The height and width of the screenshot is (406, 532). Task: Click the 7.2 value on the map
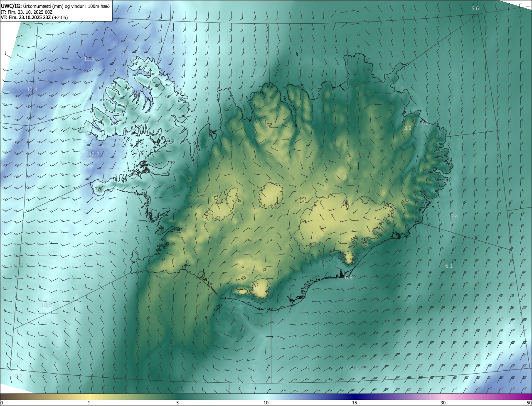click(x=424, y=123)
